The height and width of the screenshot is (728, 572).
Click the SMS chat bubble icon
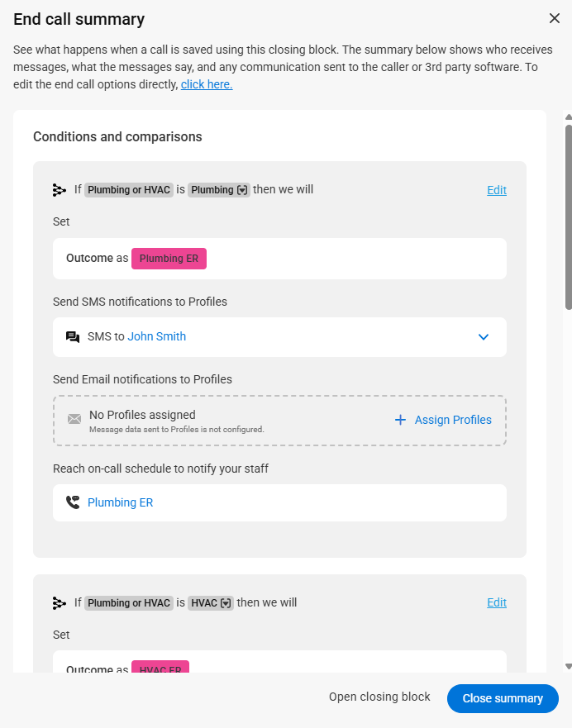pos(73,337)
